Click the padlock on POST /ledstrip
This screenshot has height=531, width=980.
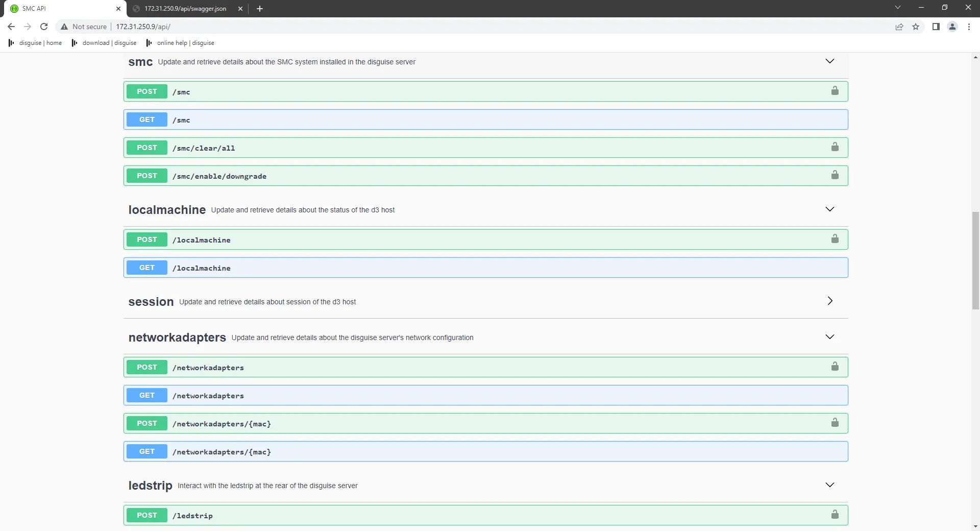tap(836, 515)
